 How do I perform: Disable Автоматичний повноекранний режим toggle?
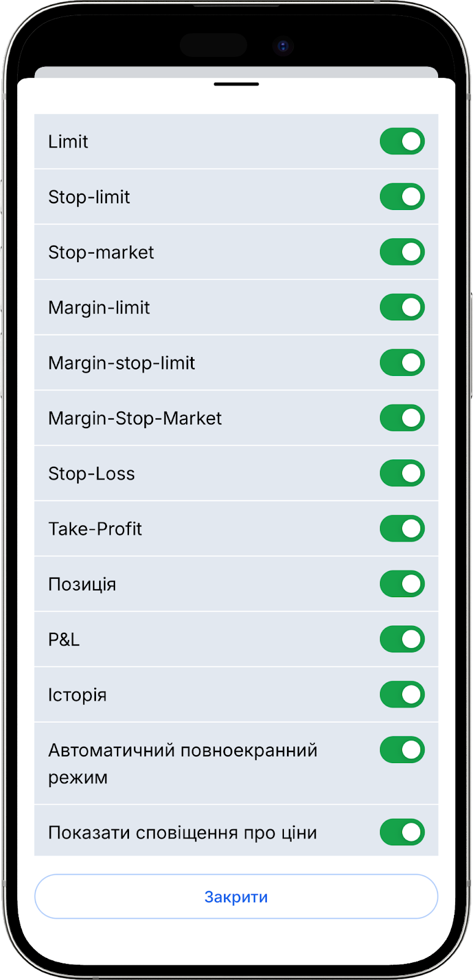402,750
